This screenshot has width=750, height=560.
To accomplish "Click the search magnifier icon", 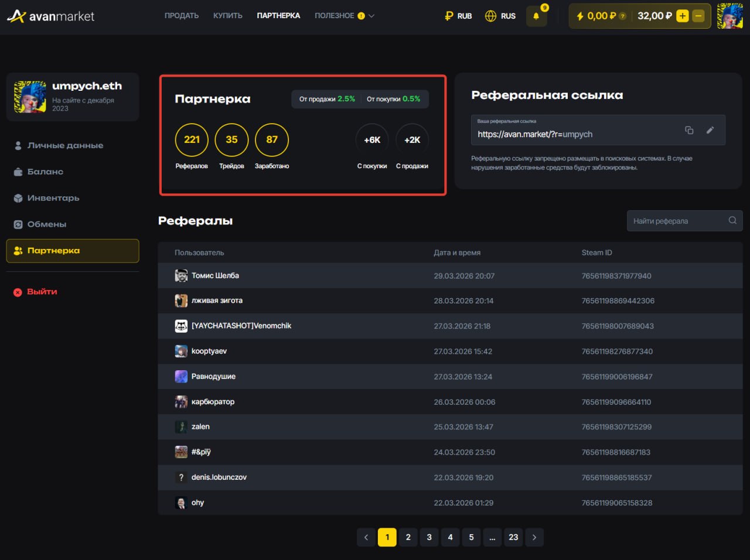I will [x=732, y=221].
